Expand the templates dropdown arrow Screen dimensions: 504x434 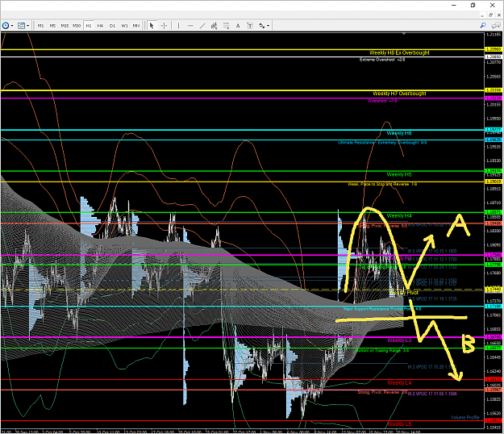point(28,26)
